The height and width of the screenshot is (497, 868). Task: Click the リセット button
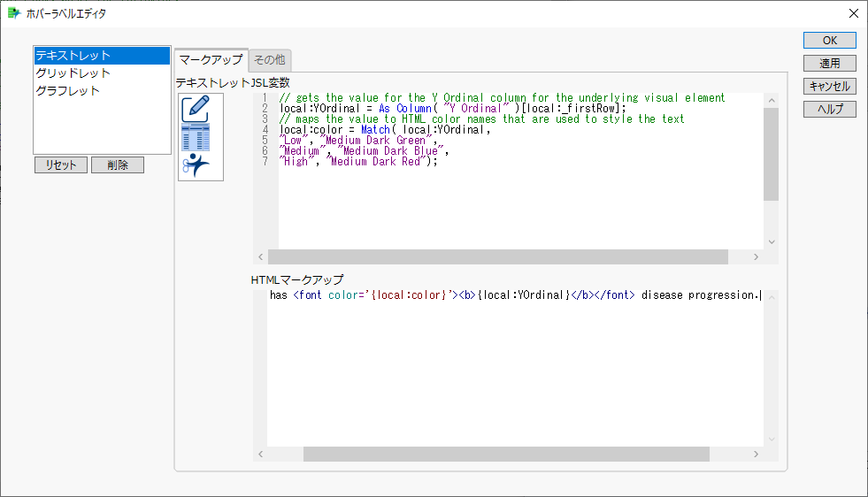pyautogui.click(x=61, y=165)
